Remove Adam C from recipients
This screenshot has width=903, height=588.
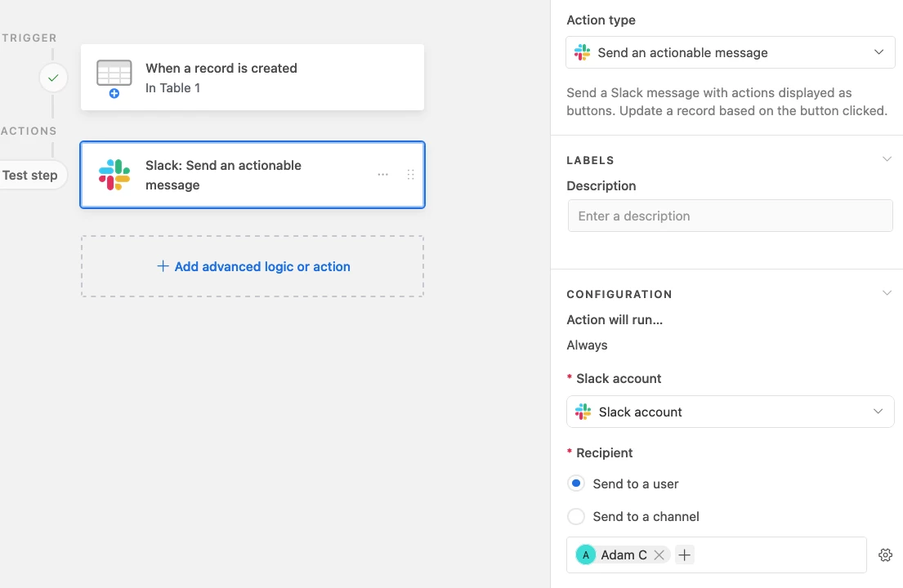(x=659, y=555)
